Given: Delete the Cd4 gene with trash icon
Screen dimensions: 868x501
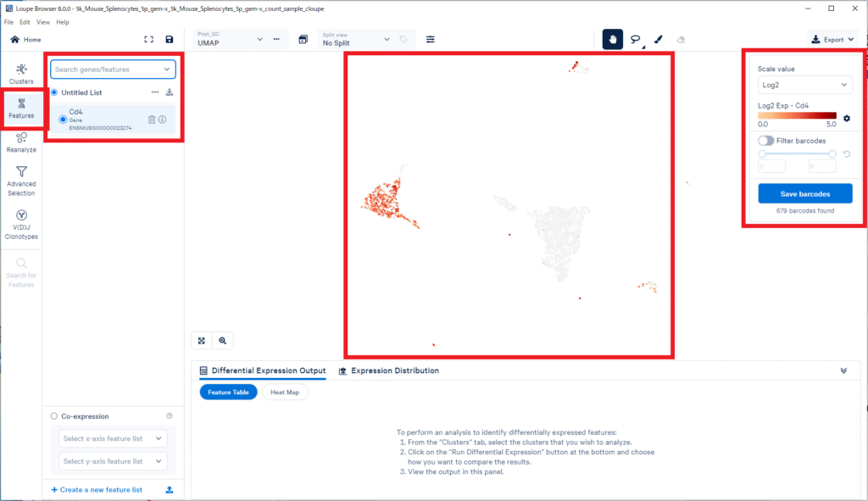Looking at the screenshot, I should tap(152, 120).
